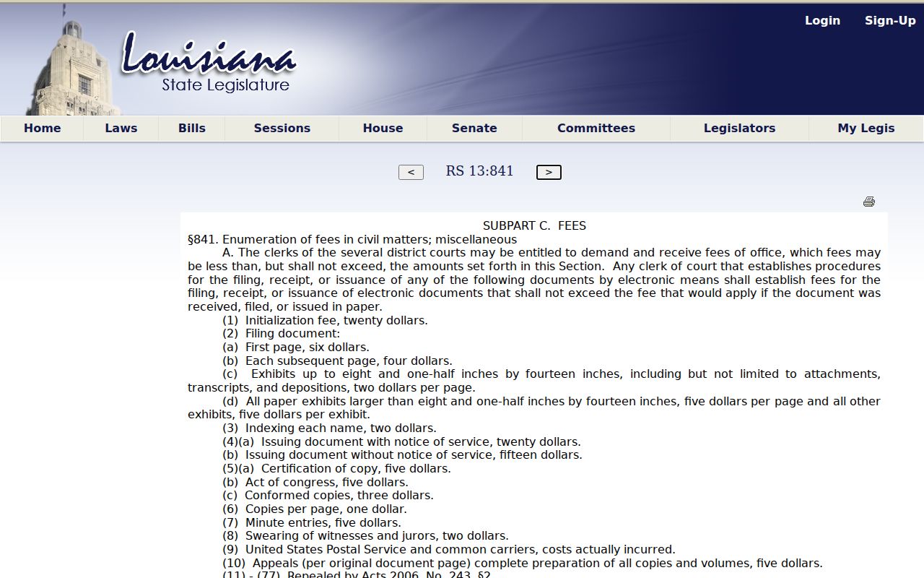Click the 'Initialization fee, twenty dollars' line
924x578 pixels.
(x=325, y=321)
